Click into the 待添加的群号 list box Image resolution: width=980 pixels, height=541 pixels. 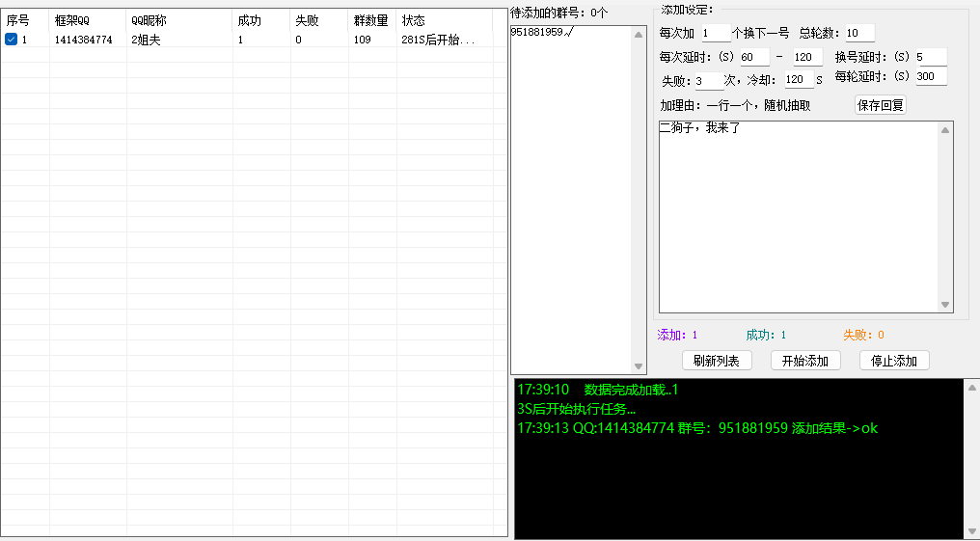(x=570, y=193)
